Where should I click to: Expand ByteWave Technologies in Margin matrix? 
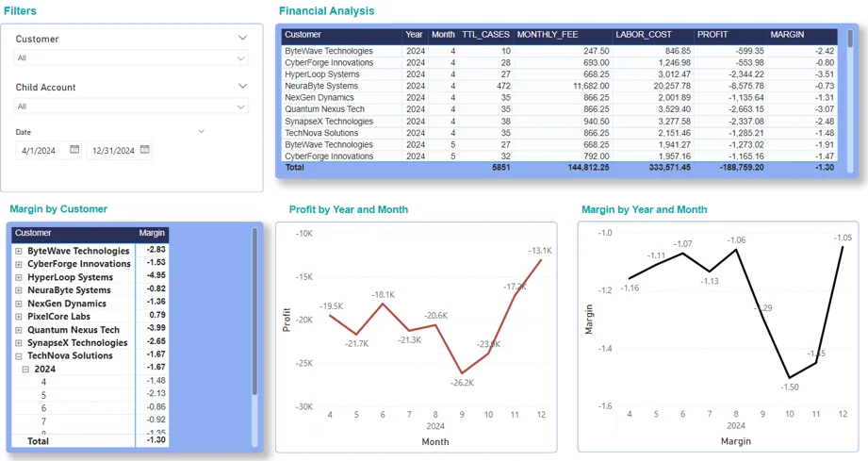[18, 251]
